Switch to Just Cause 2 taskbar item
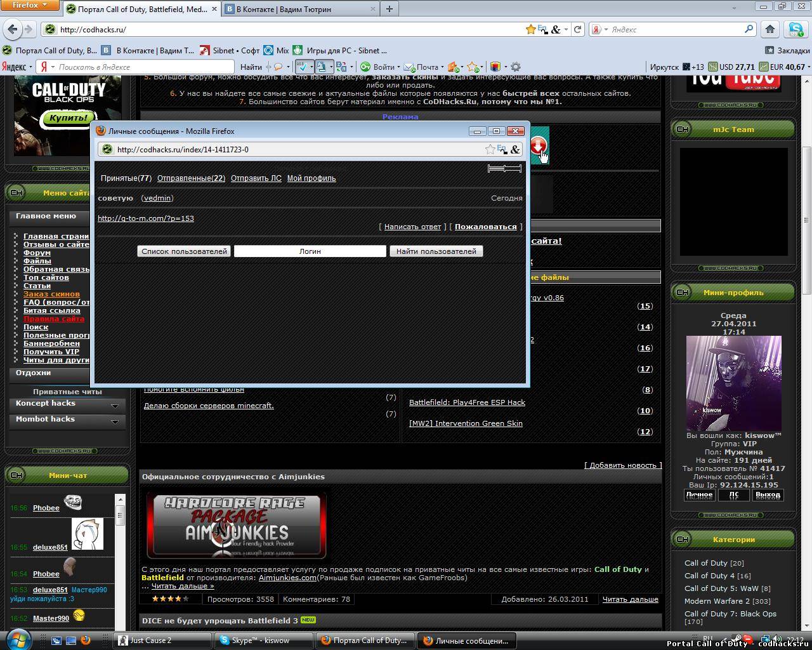This screenshot has height=650, width=812. pos(162,640)
